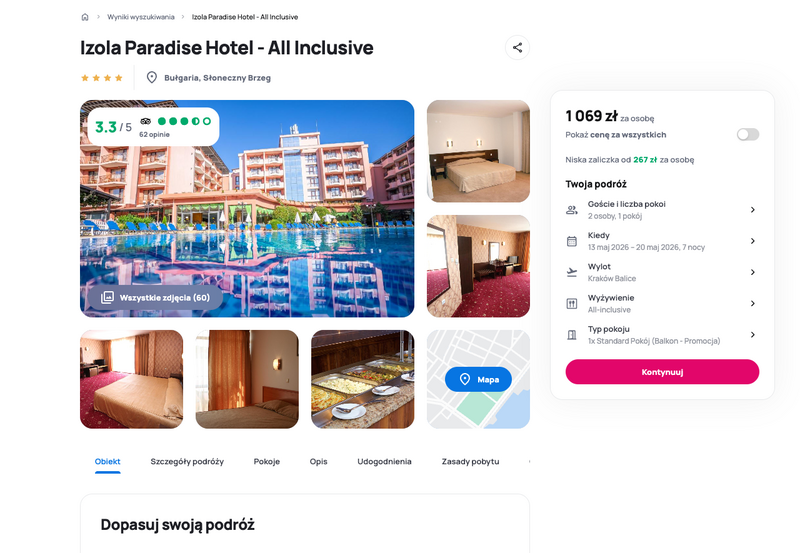Image resolution: width=800 pixels, height=553 pixels.
Task: Click the location pin next to Bułgaria
Action: click(x=152, y=78)
